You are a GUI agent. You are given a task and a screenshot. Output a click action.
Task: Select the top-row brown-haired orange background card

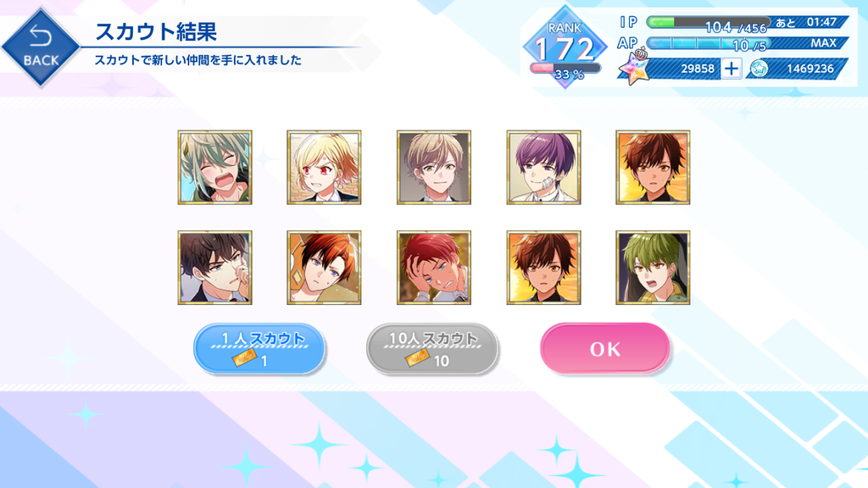coord(653,168)
